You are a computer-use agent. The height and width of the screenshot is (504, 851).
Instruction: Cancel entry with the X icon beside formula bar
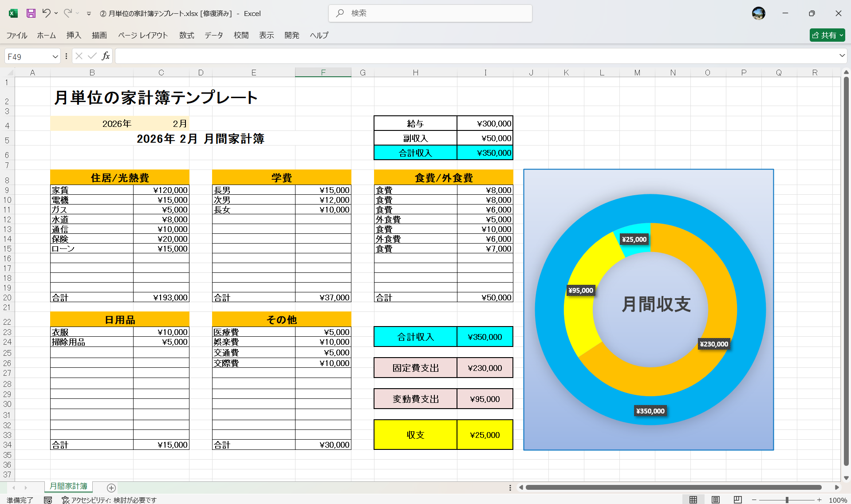(79, 56)
